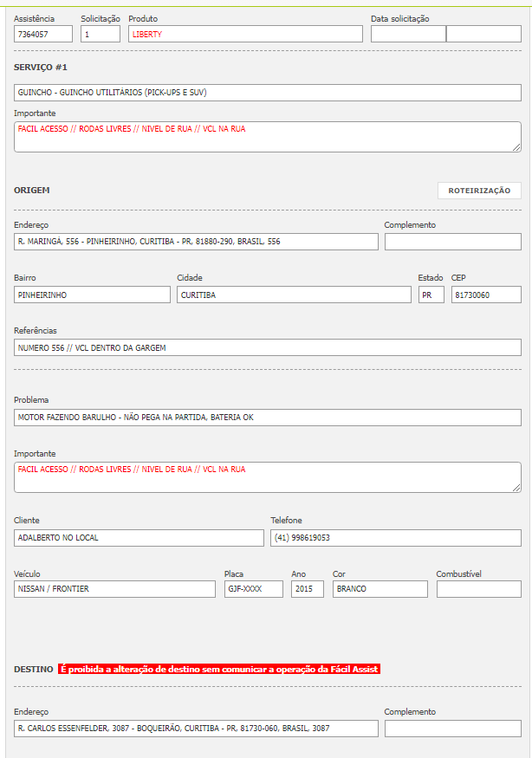Click the Assistência number field
532x758 pixels.
point(43,34)
